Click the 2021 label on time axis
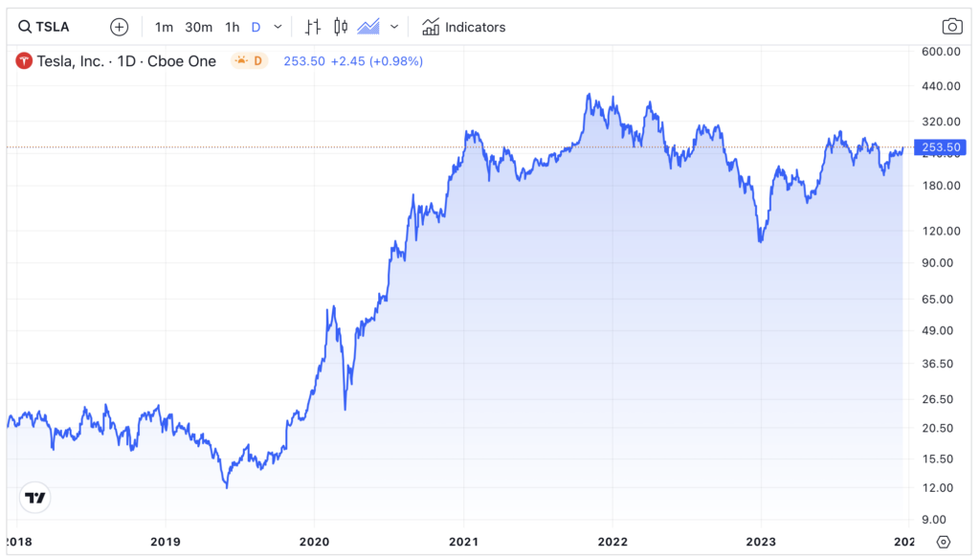Viewport: 980px width, 559px height. click(464, 542)
